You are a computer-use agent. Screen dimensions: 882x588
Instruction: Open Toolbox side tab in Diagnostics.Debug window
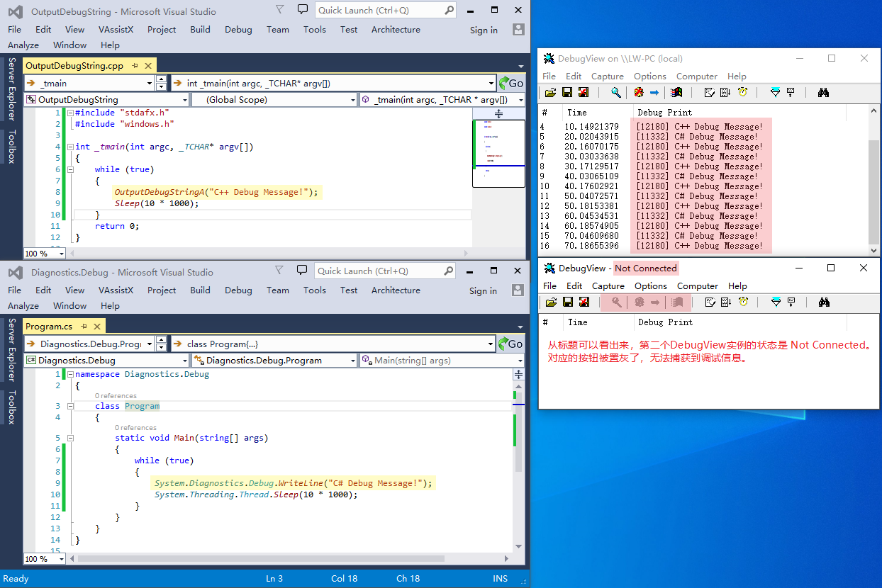11,407
